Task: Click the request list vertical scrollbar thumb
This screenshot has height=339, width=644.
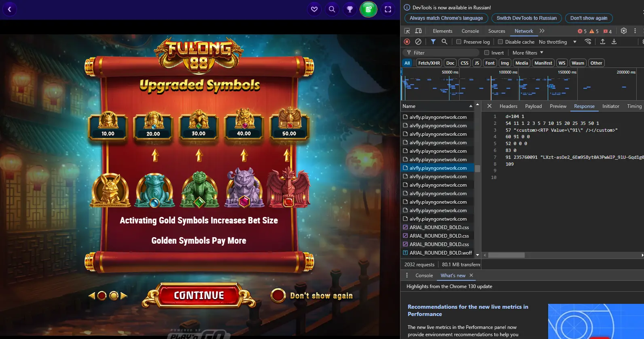Action: (x=477, y=168)
